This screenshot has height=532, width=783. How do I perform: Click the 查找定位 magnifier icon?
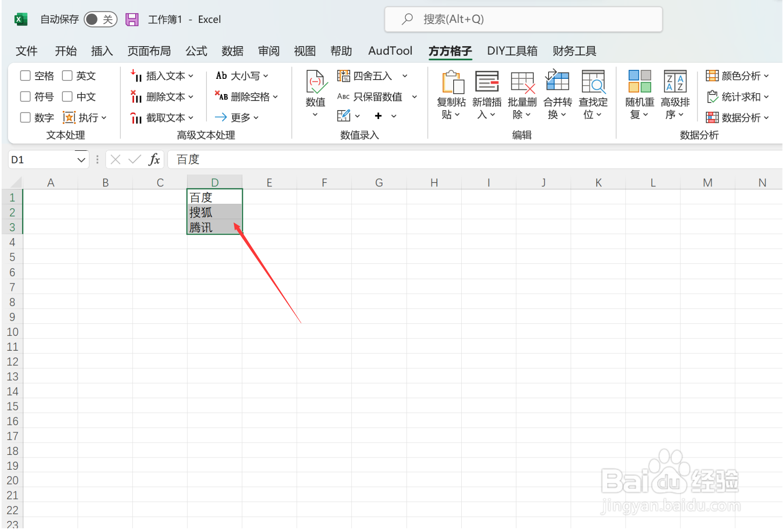[x=593, y=81]
